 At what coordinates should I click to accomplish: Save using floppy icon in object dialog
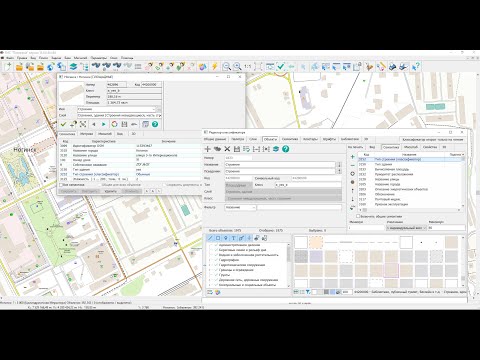(x=124, y=124)
